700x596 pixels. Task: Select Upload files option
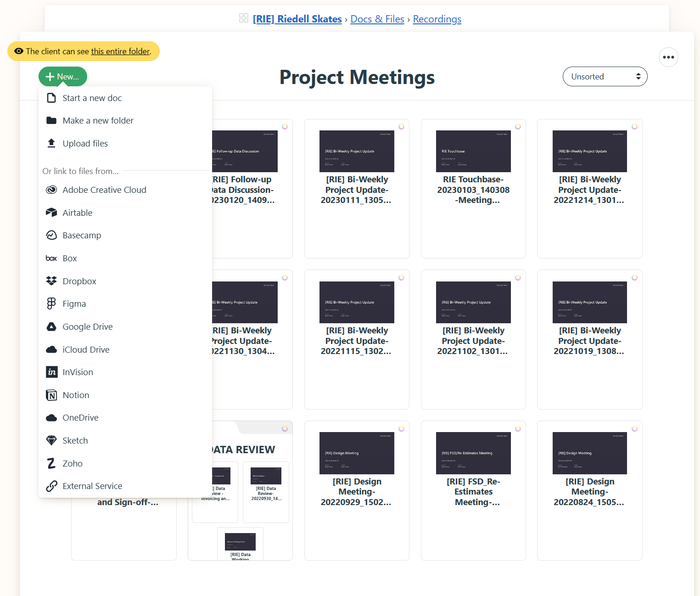(125, 143)
